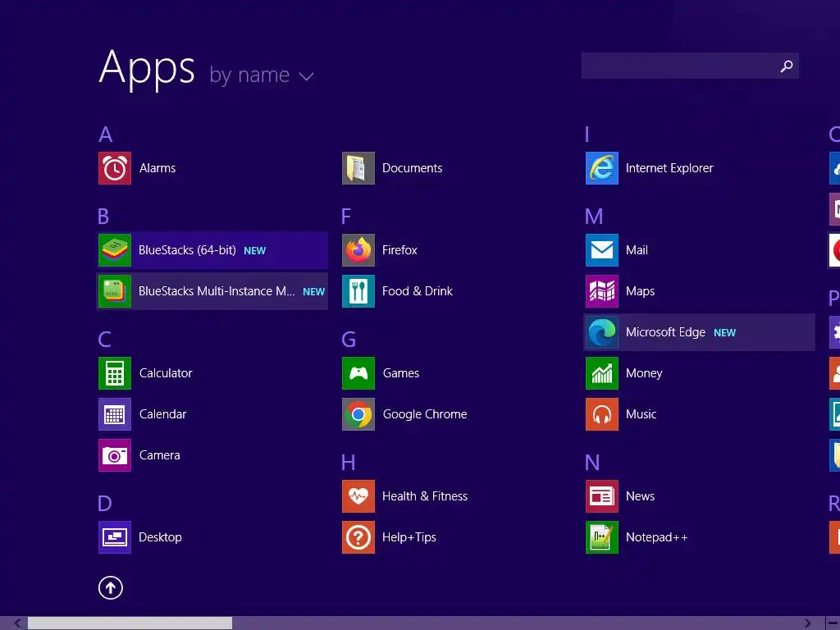The width and height of the screenshot is (840, 630).
Task: Open BlueStacks Multi-Instance Manager icon
Action: [x=115, y=291]
